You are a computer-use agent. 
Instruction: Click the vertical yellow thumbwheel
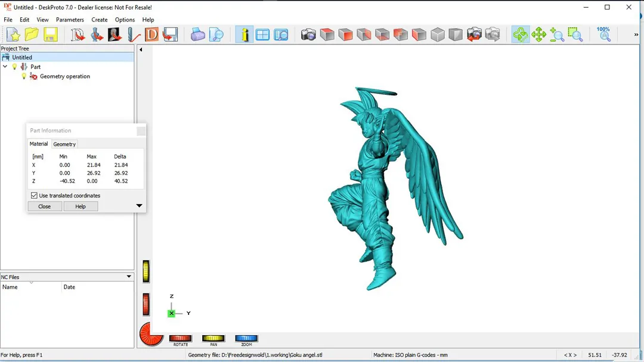(146, 271)
